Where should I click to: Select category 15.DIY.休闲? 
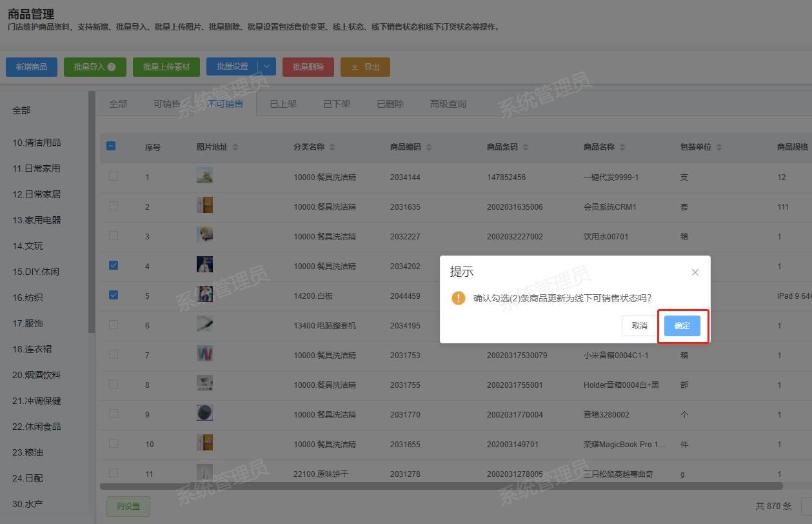(36, 272)
